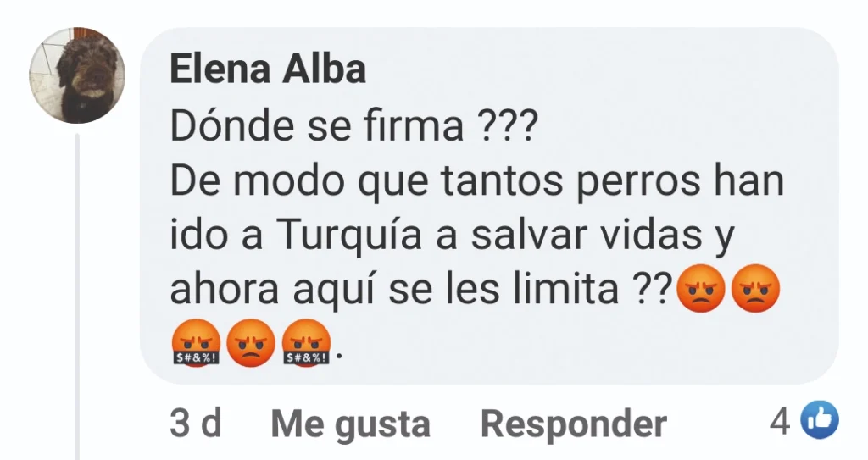Click the words De modo que

[299, 181]
